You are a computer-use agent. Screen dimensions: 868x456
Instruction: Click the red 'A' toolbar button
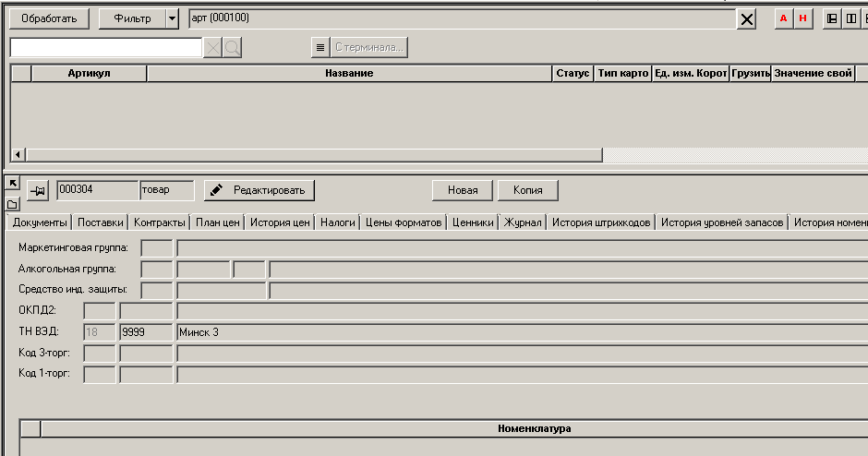tap(784, 18)
